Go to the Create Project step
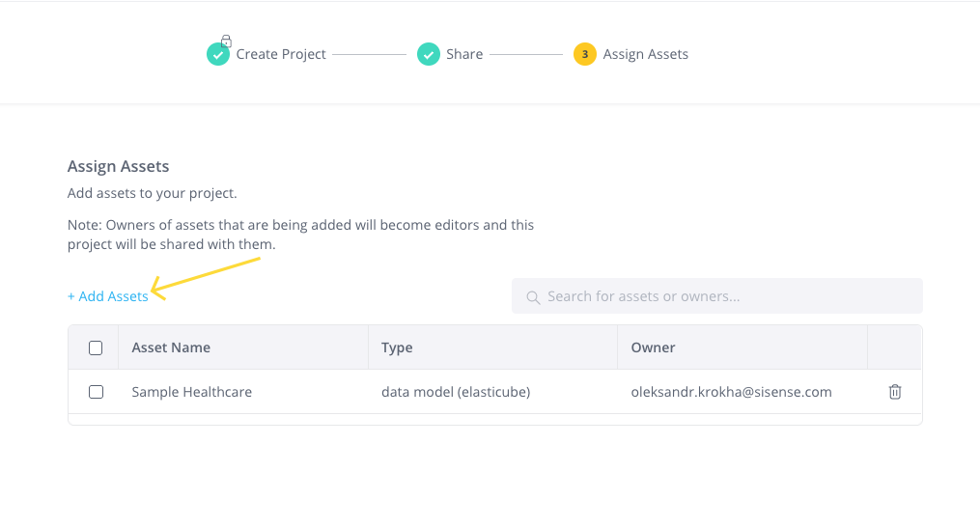The height and width of the screenshot is (528, 980). [x=281, y=54]
